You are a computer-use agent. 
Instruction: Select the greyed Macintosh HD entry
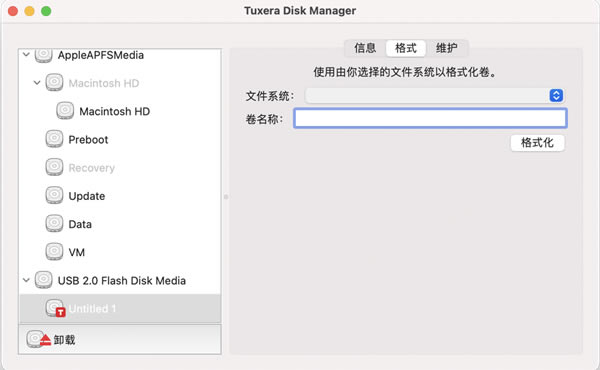pyautogui.click(x=104, y=83)
